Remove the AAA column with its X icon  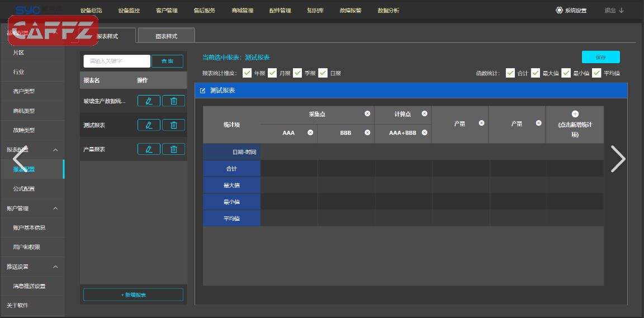310,132
